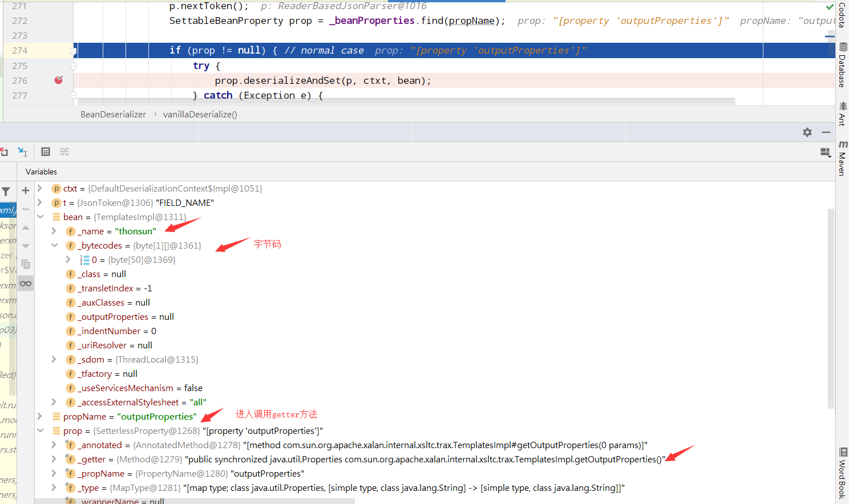
Task: Select the _tfactory = null row
Action: click(x=431, y=373)
